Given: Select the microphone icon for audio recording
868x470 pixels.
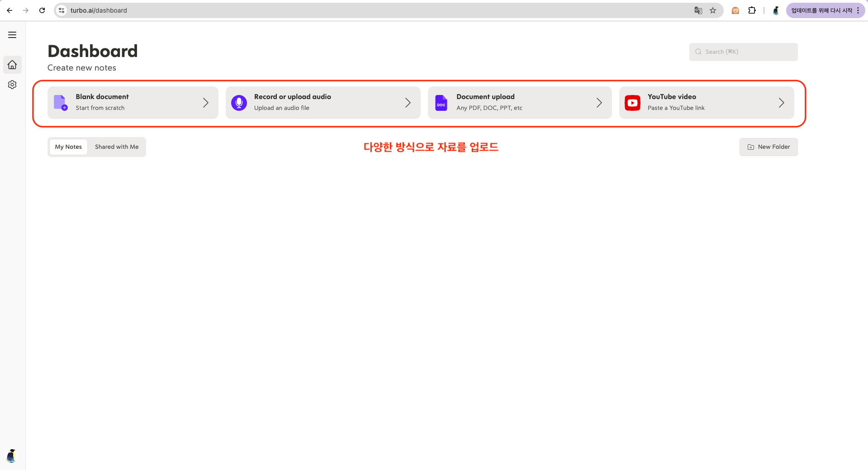Looking at the screenshot, I should pyautogui.click(x=238, y=102).
